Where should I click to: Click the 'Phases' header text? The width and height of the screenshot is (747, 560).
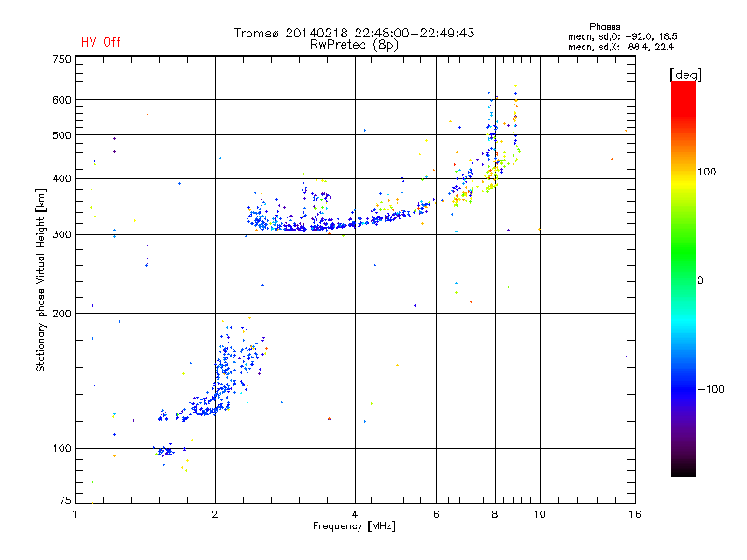604,27
